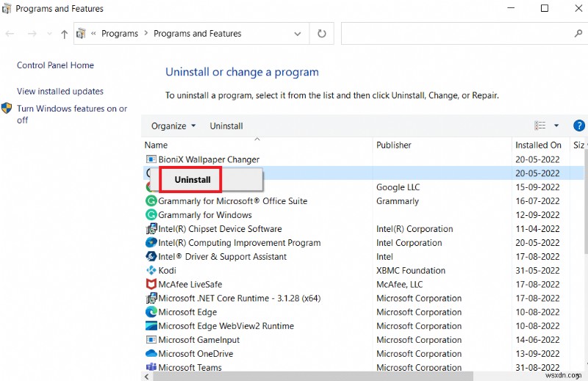Select Uninstall in the context menu
The width and height of the screenshot is (588, 381).
tap(193, 179)
